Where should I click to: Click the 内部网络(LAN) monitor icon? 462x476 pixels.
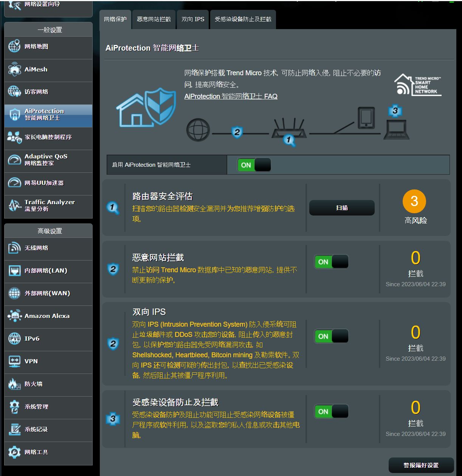pyautogui.click(x=14, y=271)
